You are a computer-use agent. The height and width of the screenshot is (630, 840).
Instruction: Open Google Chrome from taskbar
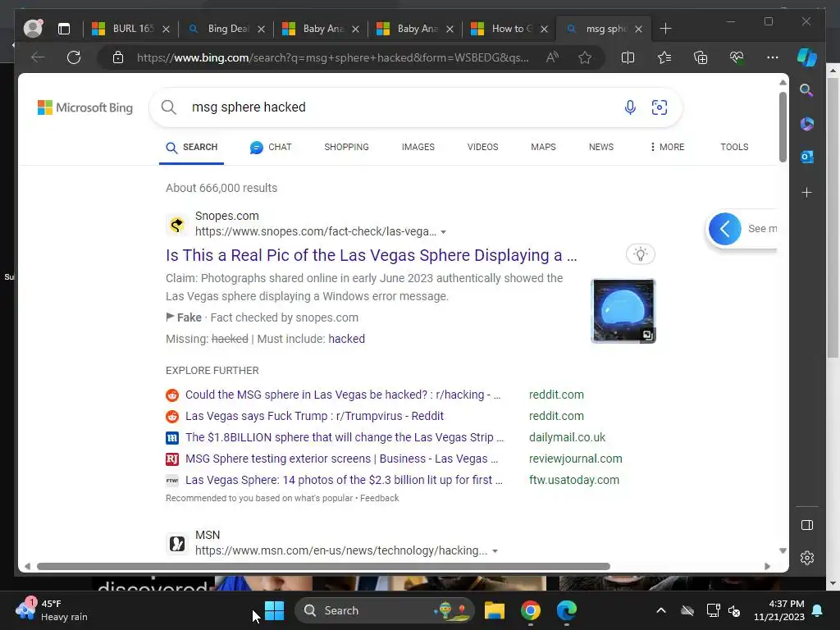(531, 610)
